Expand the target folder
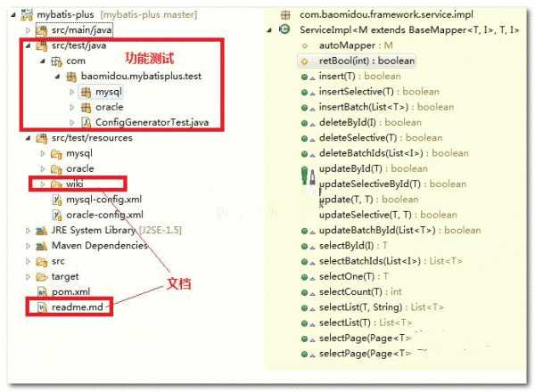The image size is (535, 392). [x=28, y=276]
